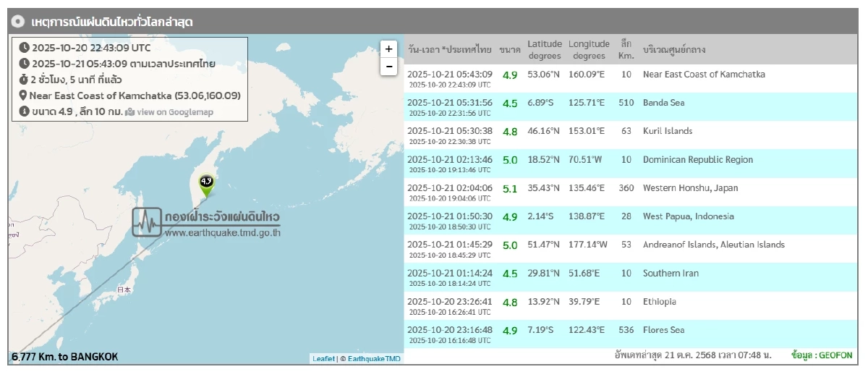The height and width of the screenshot is (372, 868).
Task: Click the Leaflet attribution link
Action: tap(323, 358)
